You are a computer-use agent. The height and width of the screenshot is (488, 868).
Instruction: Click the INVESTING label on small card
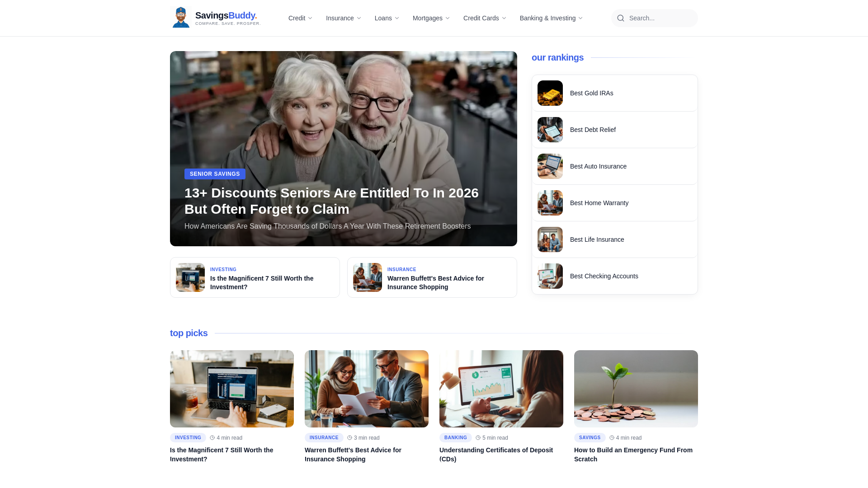click(223, 269)
